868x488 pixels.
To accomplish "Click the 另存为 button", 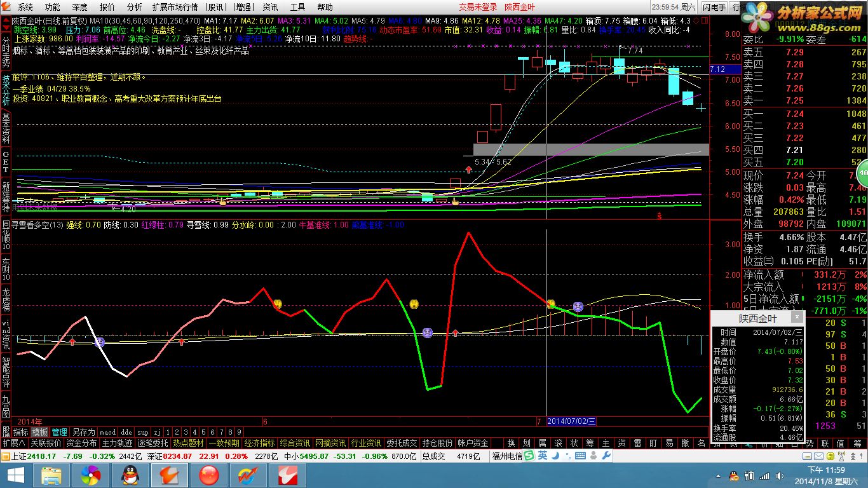I will point(83,432).
